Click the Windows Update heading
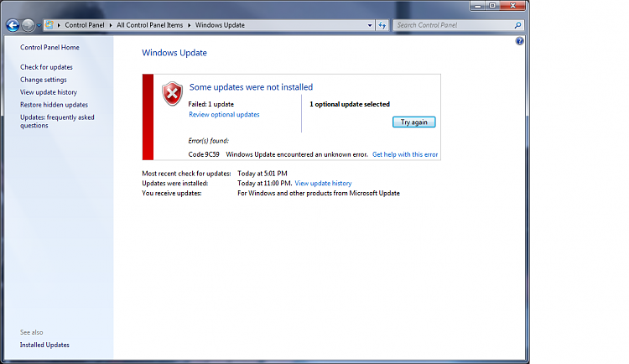The width and height of the screenshot is (629, 364). pyautogui.click(x=174, y=53)
